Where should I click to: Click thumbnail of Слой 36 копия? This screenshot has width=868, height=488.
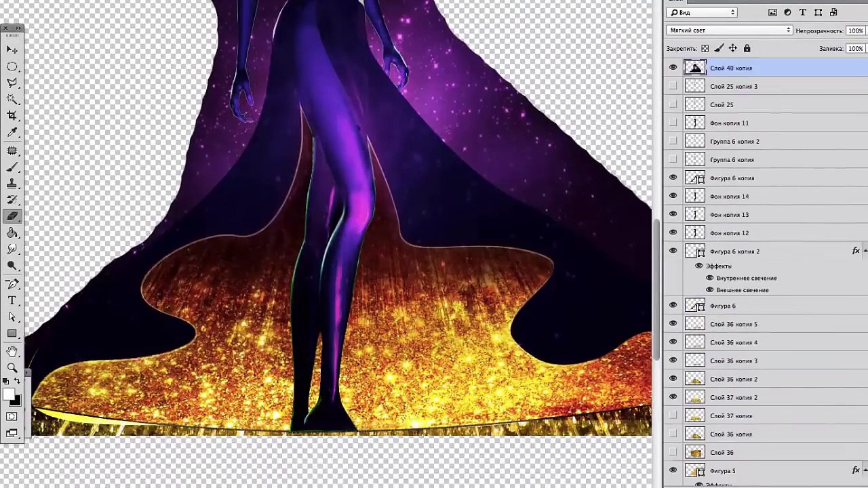coord(694,434)
